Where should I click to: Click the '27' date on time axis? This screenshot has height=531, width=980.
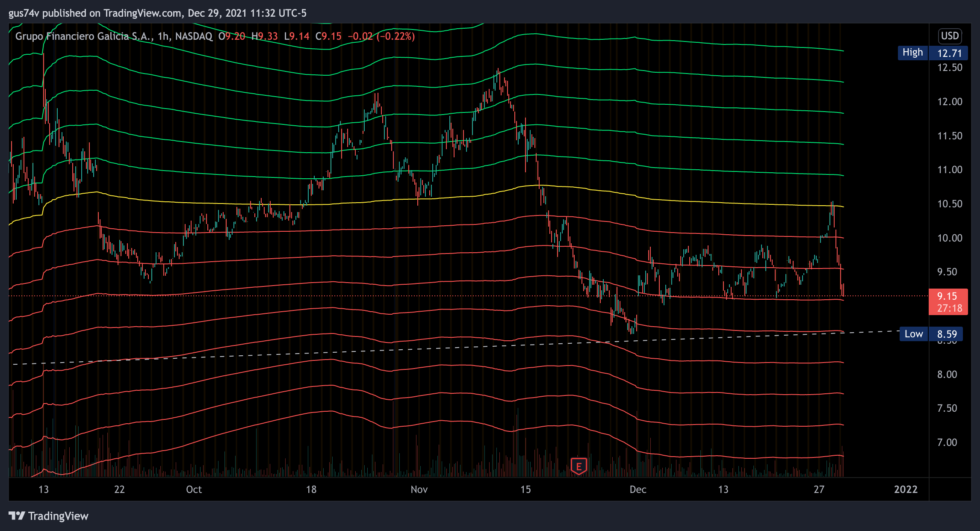[x=819, y=490]
